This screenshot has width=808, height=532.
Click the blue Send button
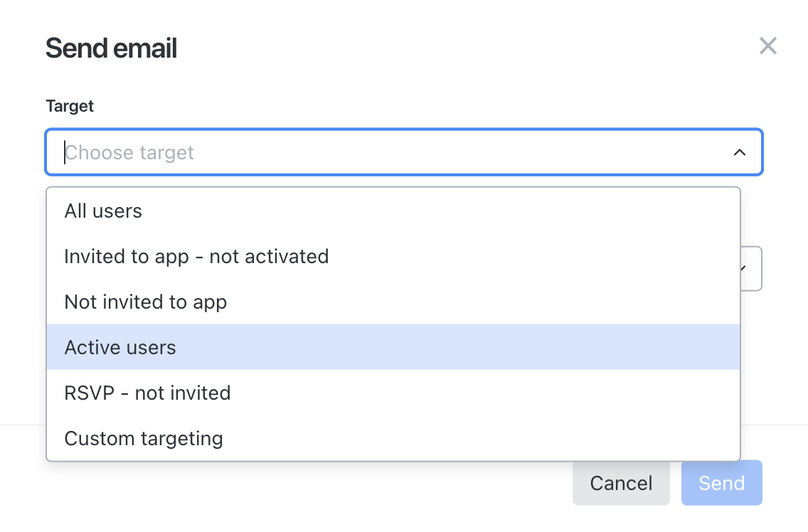(x=721, y=483)
